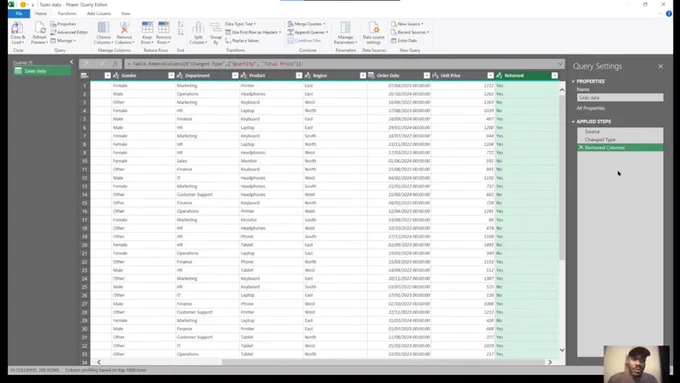Click the horizontal scrollbar left arrow

99,362
